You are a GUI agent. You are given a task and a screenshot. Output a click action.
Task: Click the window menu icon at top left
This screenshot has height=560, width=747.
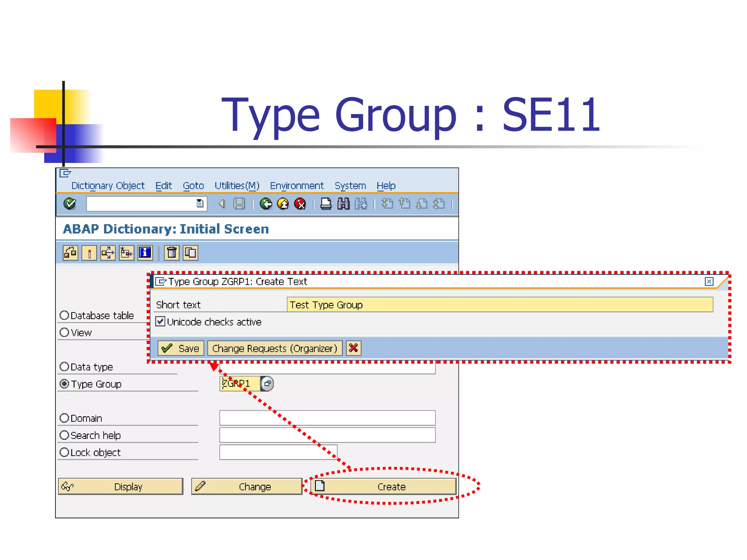(65, 173)
